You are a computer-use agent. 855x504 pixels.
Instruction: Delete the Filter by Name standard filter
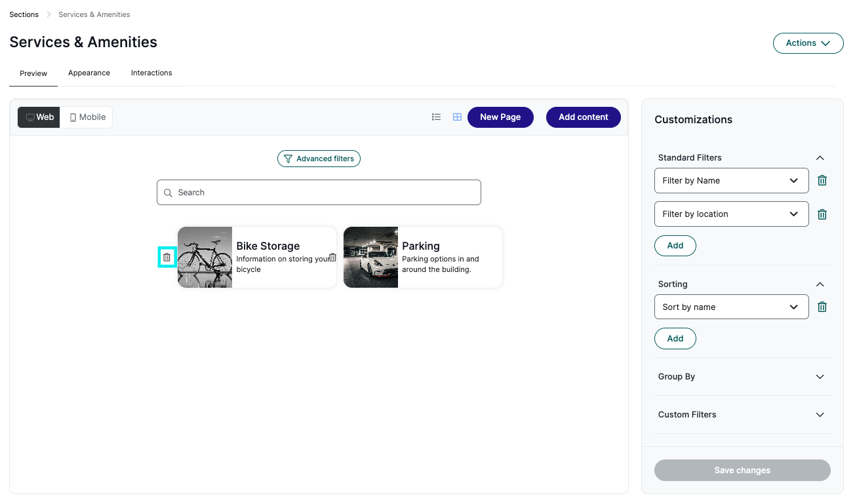click(x=822, y=180)
